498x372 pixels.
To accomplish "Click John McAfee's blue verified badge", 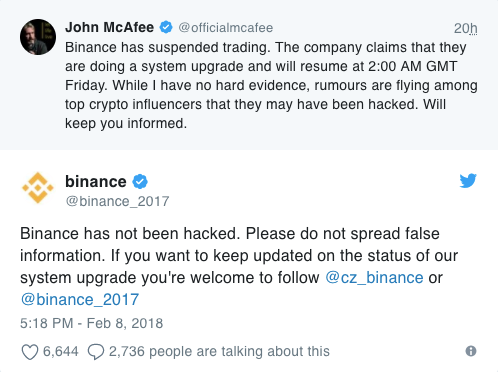I will tap(166, 27).
